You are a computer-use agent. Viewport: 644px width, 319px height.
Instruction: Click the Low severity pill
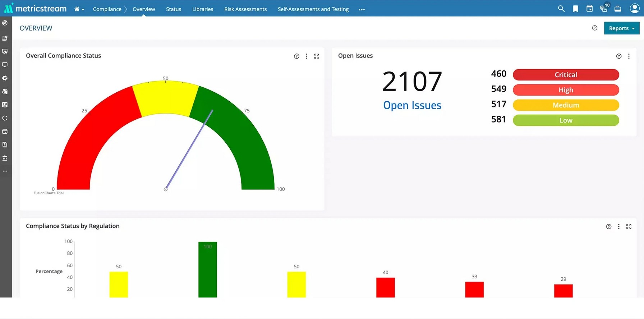click(566, 120)
